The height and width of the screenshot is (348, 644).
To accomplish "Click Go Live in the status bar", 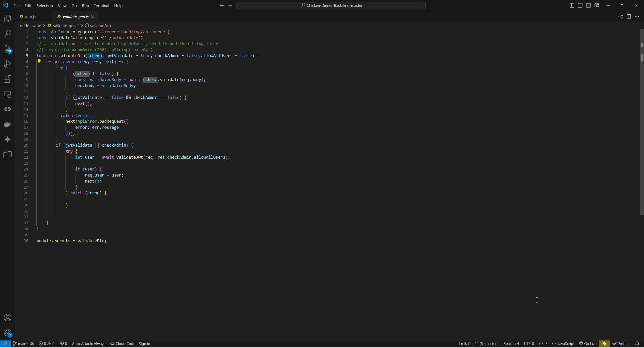I will pos(588,343).
